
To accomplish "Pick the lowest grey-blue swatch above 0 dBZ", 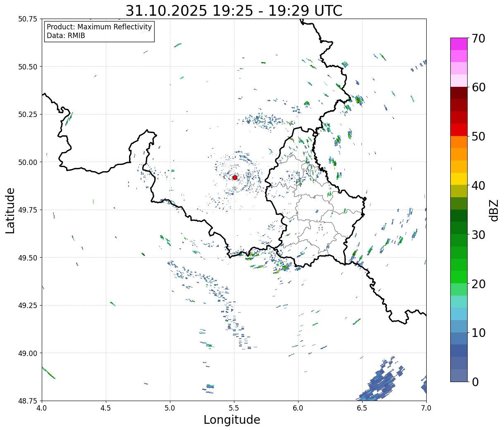I will click(x=459, y=375).
